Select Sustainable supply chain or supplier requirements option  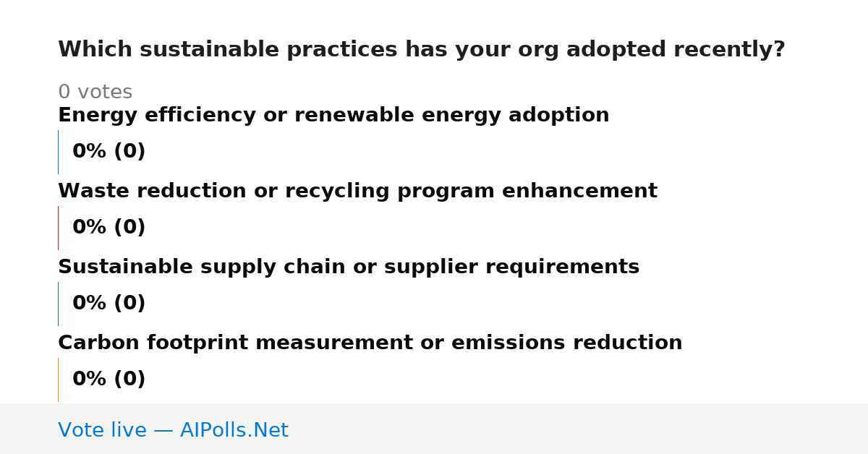pyautogui.click(x=349, y=267)
